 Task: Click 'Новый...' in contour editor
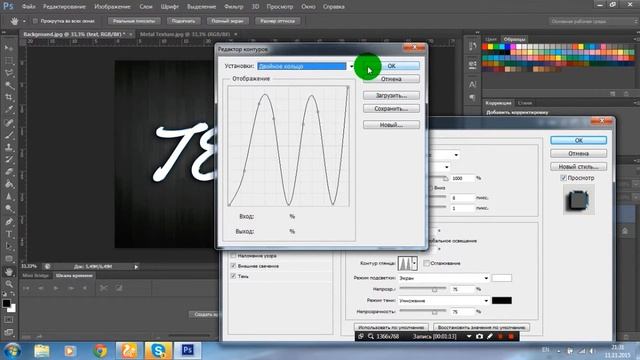coord(391,125)
